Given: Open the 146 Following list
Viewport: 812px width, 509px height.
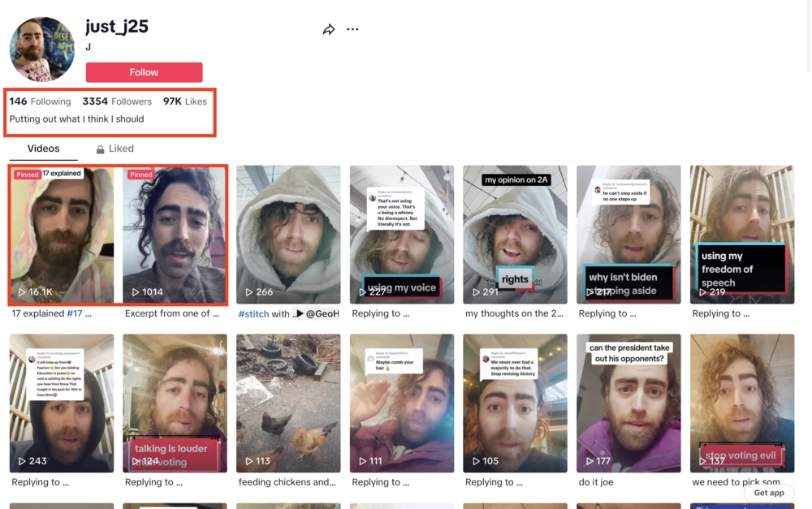Looking at the screenshot, I should pos(40,101).
